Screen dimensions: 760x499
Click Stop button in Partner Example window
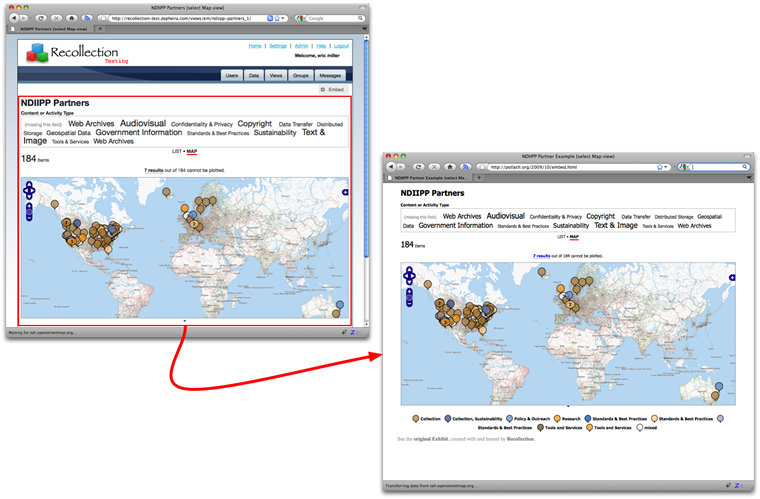434,167
